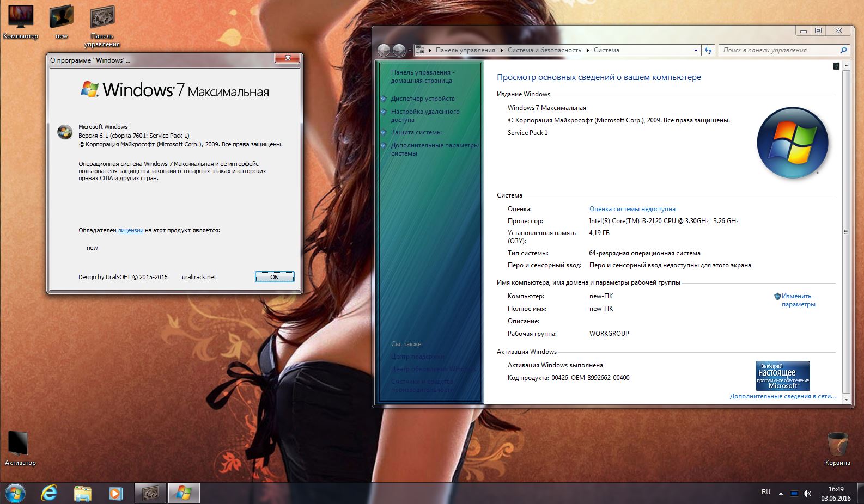864x504 pixels.
Task: Go back in Control Panel window
Action: pyautogui.click(x=384, y=50)
